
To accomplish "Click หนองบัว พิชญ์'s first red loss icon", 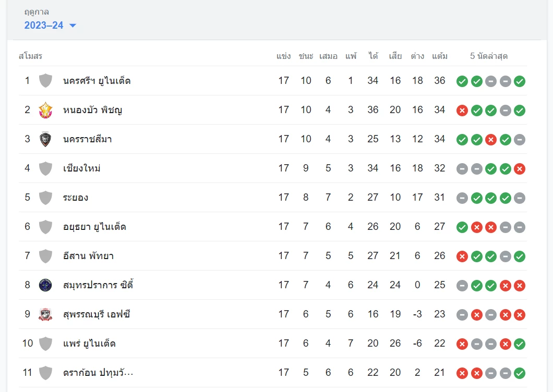I will click(462, 111).
